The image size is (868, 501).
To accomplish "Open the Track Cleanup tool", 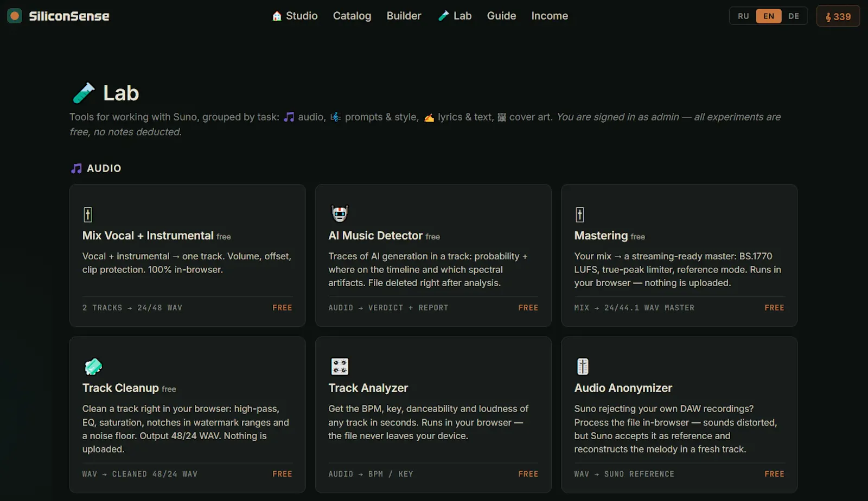I will coord(187,415).
